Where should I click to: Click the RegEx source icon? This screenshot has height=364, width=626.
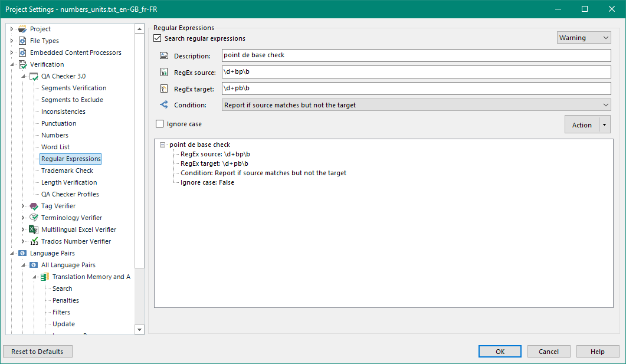(163, 72)
